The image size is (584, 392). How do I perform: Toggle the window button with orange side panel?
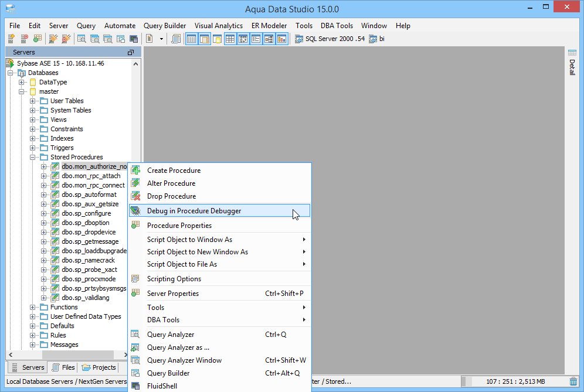click(x=205, y=39)
